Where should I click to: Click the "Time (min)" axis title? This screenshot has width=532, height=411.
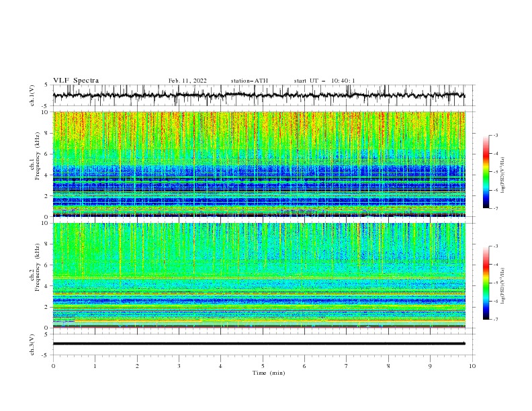coord(269,373)
